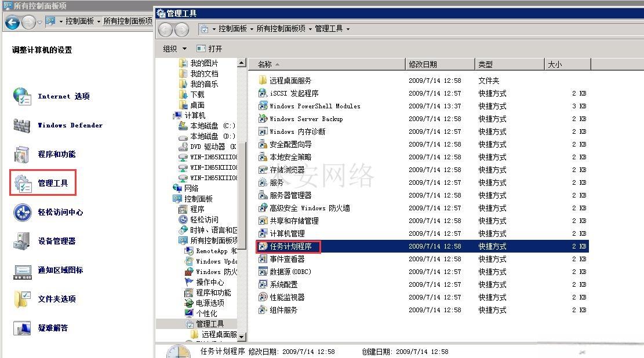644x358 pixels.
Task: Open 设备管理器 icon in control panel
Action: [22, 241]
